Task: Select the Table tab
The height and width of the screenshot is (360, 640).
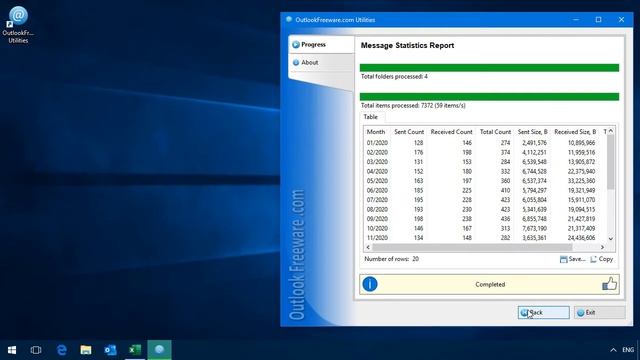Action: pyautogui.click(x=371, y=117)
